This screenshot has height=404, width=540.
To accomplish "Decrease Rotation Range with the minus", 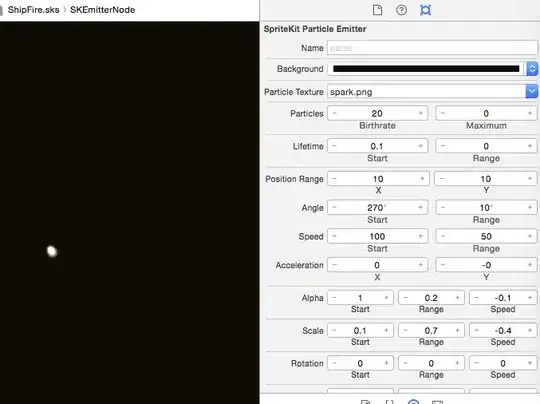I will coord(405,363).
